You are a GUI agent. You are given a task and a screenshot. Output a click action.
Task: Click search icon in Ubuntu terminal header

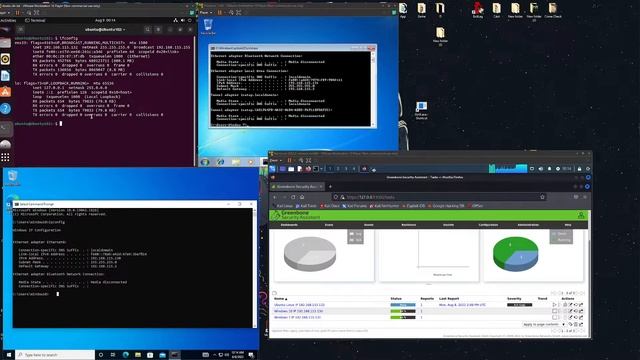148,29
